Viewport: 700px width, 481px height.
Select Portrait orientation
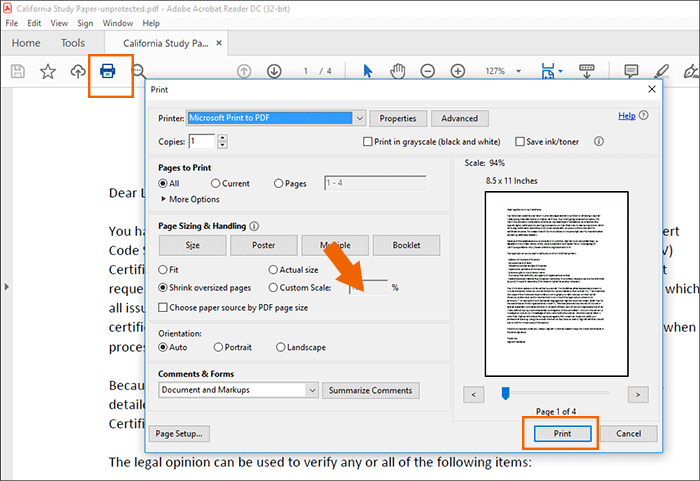[x=218, y=347]
